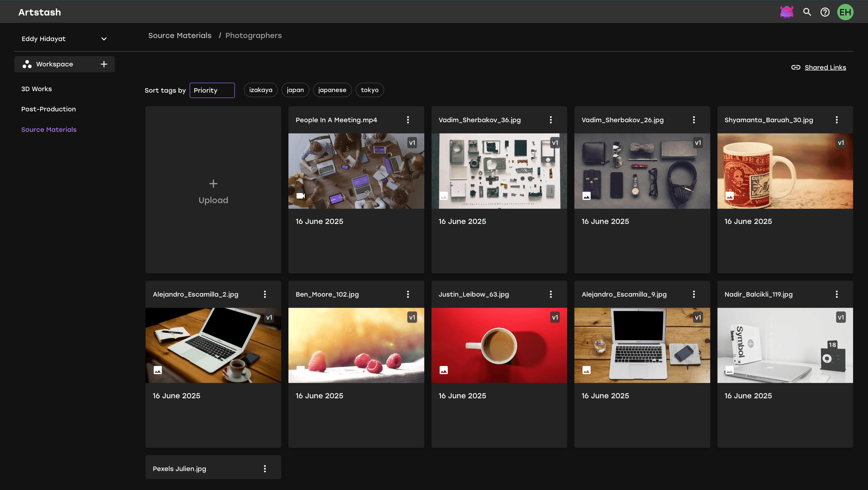Viewport: 868px width, 490px height.
Task: Open more options for Pexels Julien.jpg
Action: [x=265, y=468]
